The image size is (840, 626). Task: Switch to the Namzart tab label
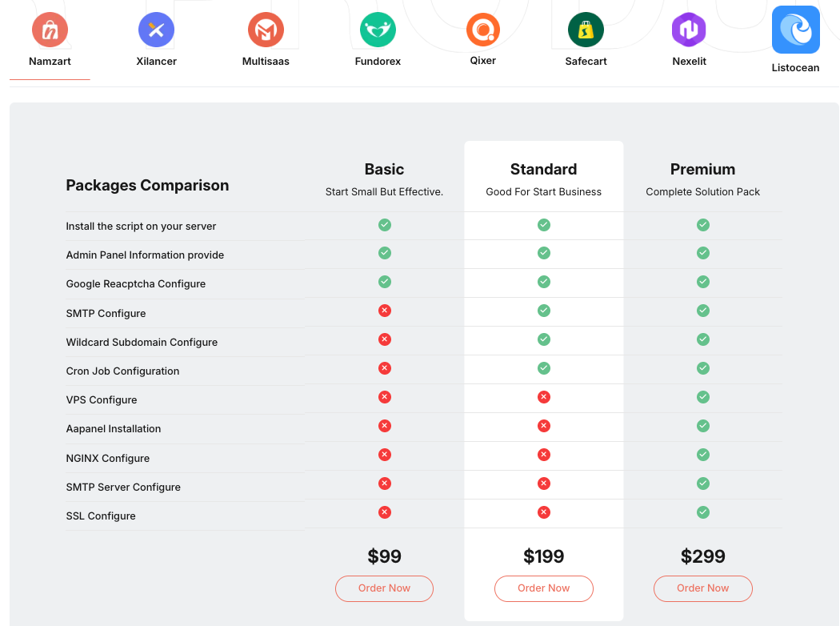click(50, 62)
